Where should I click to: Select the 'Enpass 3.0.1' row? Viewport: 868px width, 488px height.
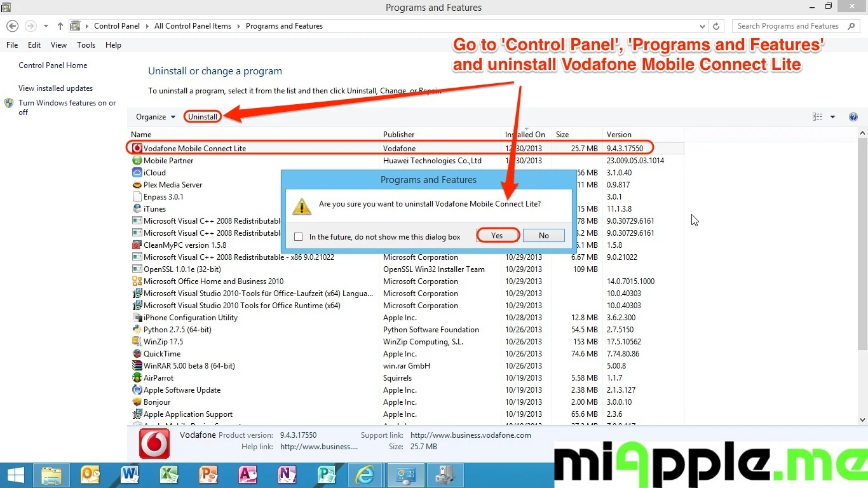point(405,197)
